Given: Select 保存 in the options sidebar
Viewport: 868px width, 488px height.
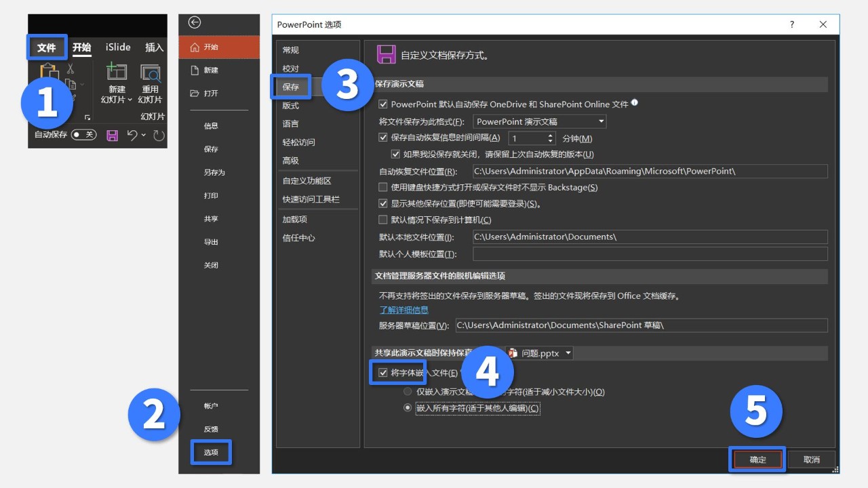Looking at the screenshot, I should tap(290, 87).
